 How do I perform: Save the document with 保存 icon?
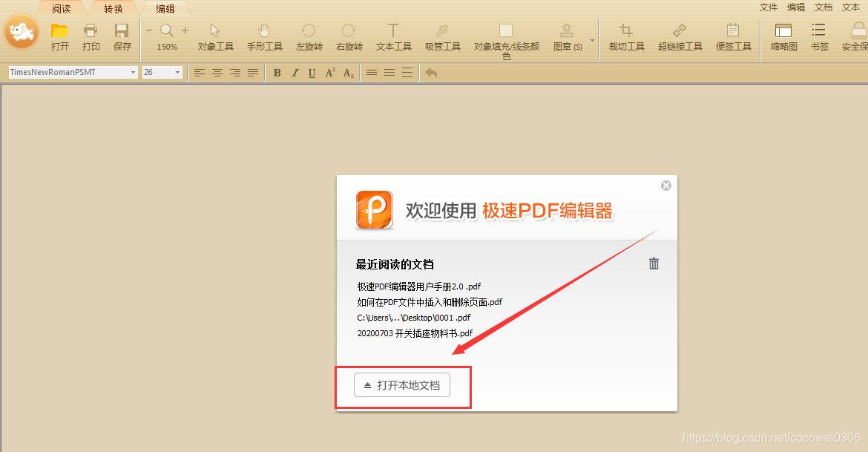[122, 36]
